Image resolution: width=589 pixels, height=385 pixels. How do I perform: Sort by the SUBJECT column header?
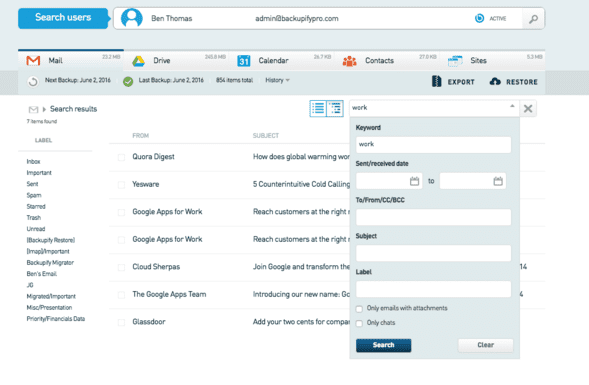point(266,136)
